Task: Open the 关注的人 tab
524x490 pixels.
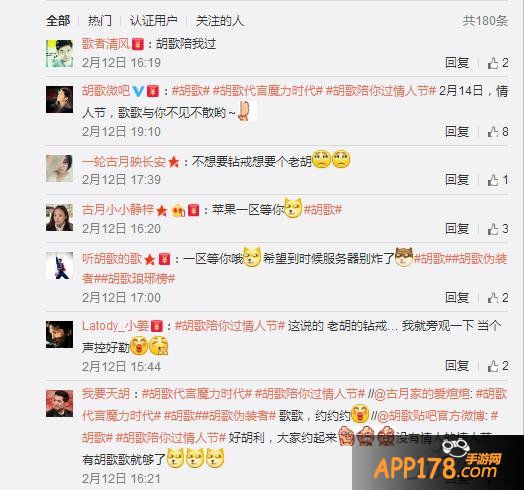Action: pos(220,21)
